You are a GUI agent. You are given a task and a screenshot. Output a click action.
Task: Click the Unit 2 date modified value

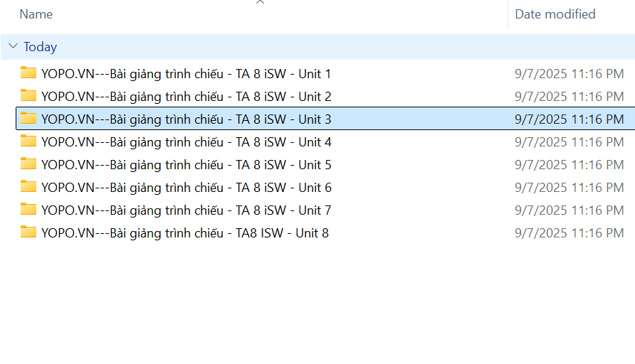click(569, 97)
